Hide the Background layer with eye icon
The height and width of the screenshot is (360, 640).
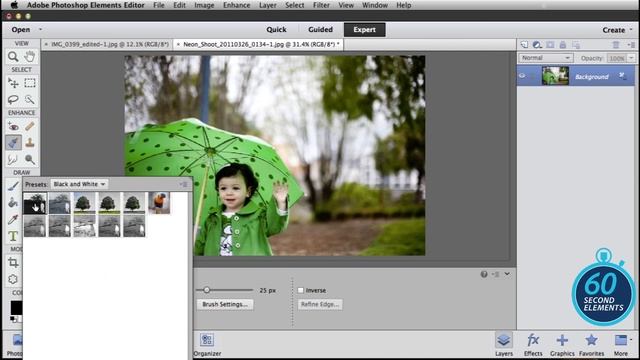[x=522, y=76]
